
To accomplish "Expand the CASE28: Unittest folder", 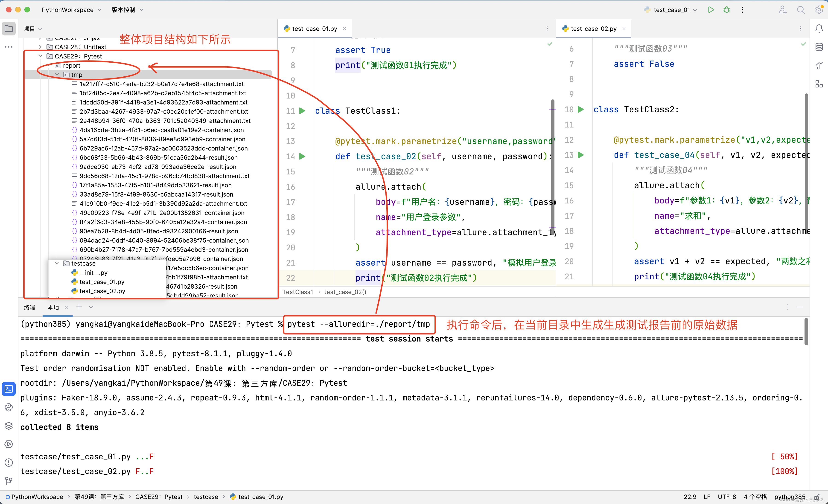I will tap(40, 47).
